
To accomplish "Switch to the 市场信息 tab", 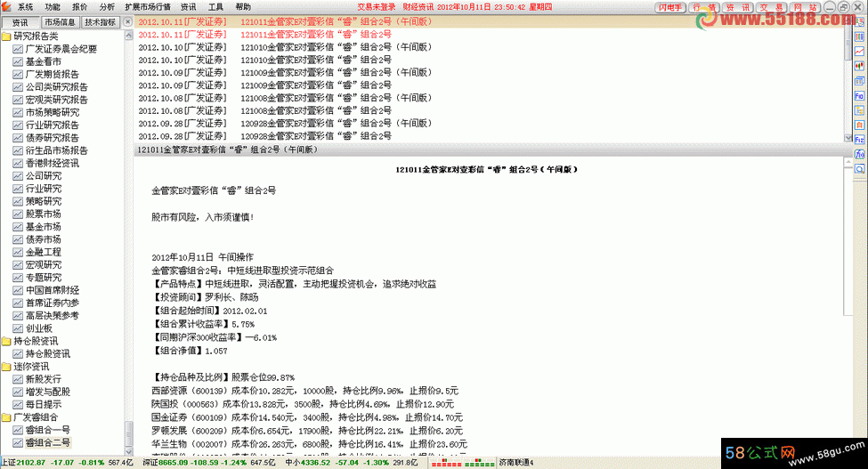I will pyautogui.click(x=60, y=22).
